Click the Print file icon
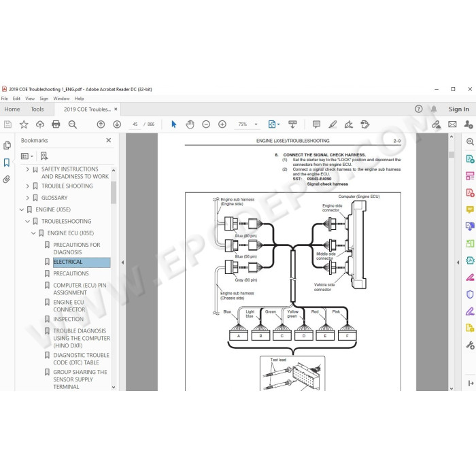This screenshot has height=476, width=476. [x=56, y=124]
